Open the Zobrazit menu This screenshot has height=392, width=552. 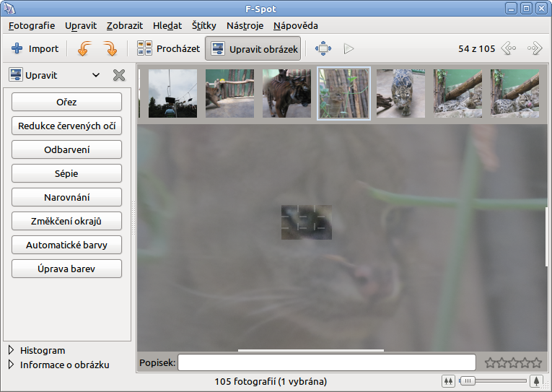click(125, 26)
